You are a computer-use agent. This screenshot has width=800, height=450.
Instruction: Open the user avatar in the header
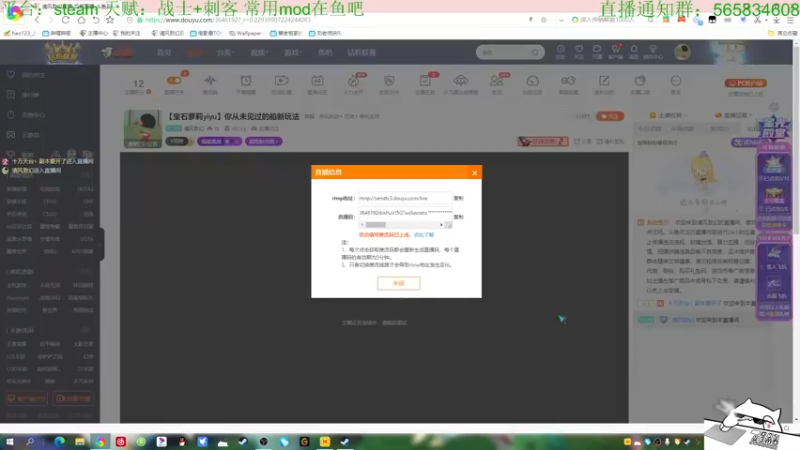pyautogui.click(x=682, y=52)
